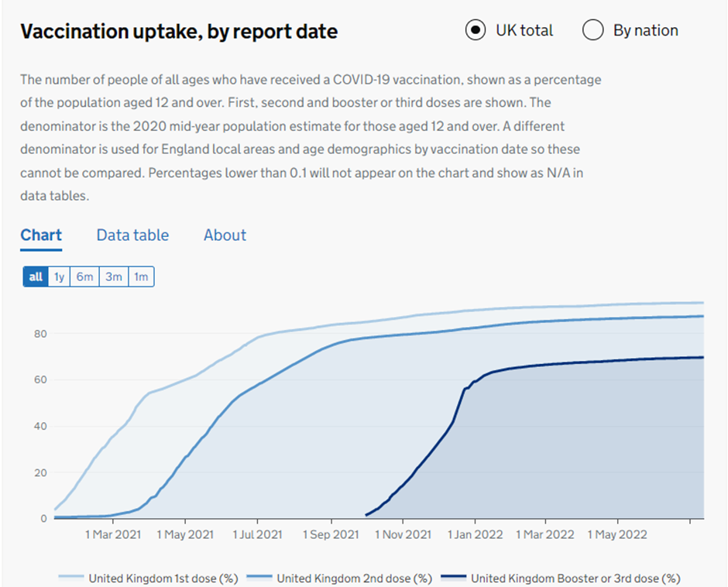Image resolution: width=728 pixels, height=587 pixels.
Task: Switch to the Chart tab
Action: (x=41, y=235)
